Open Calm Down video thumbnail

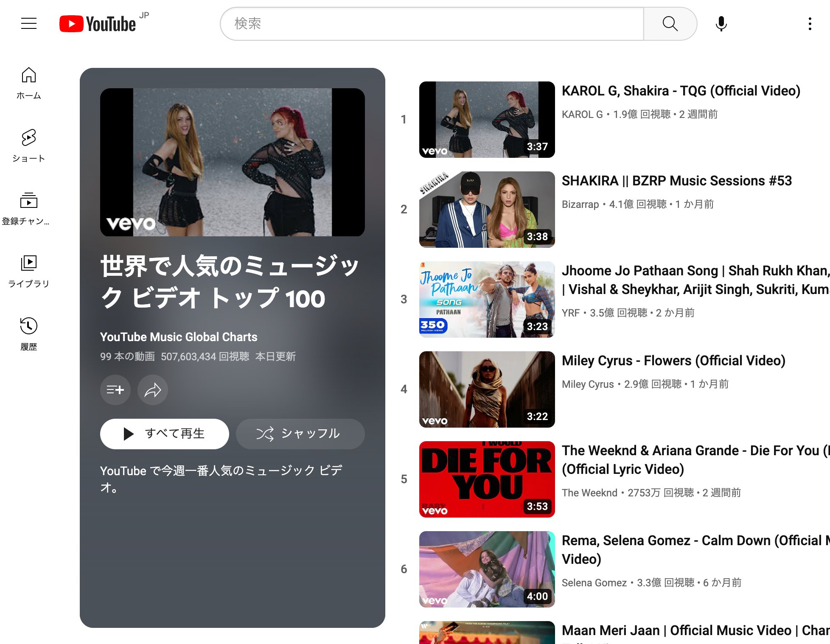(487, 569)
